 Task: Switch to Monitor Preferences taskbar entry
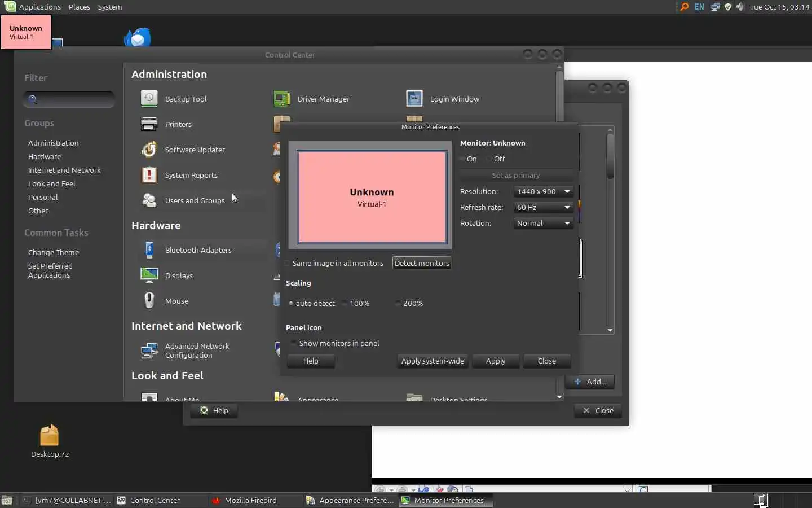coord(445,500)
